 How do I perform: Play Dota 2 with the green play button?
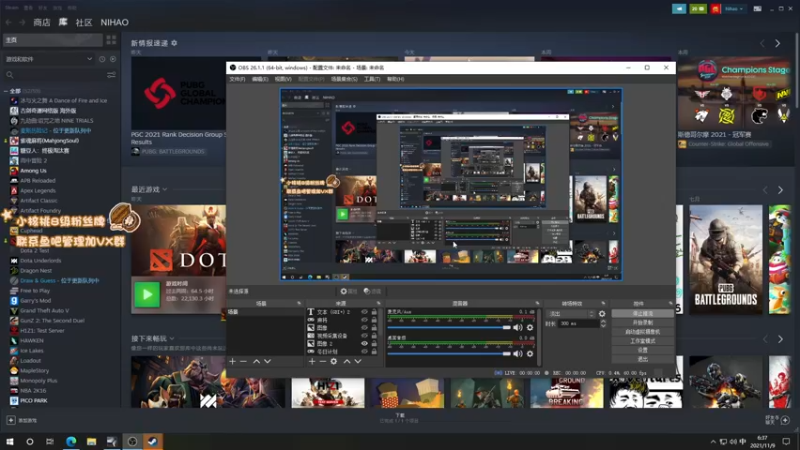(147, 294)
